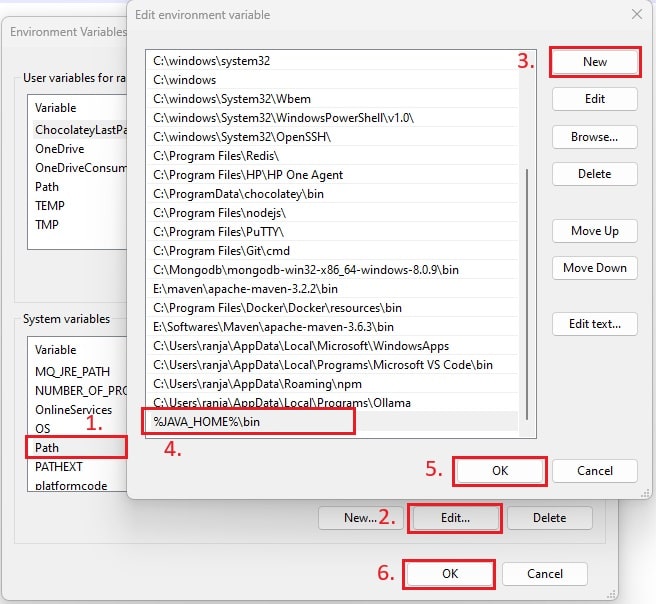The height and width of the screenshot is (604, 656).
Task: Click Edit... under System variables
Action: tap(455, 518)
